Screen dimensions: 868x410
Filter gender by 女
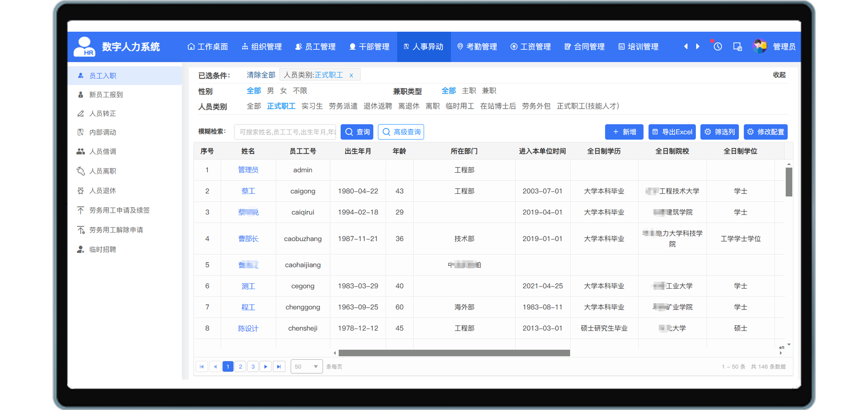point(283,91)
